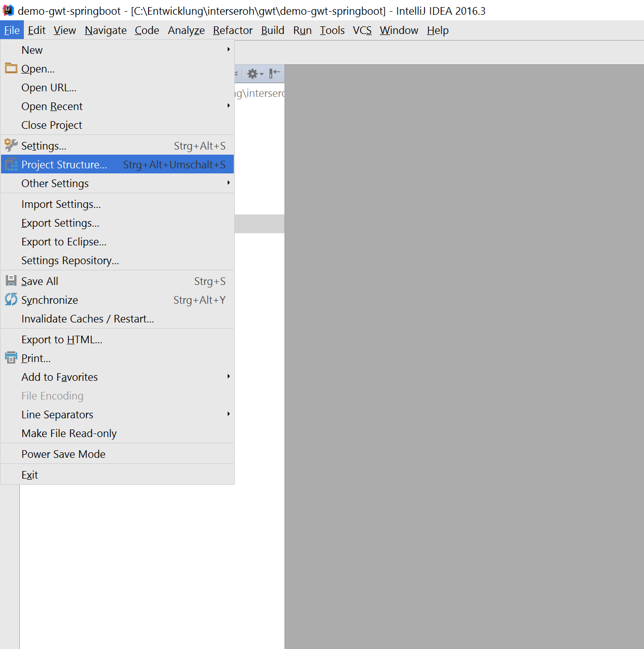Expand the Open Recent submenu arrow
This screenshot has height=649, width=644.
pos(229,106)
